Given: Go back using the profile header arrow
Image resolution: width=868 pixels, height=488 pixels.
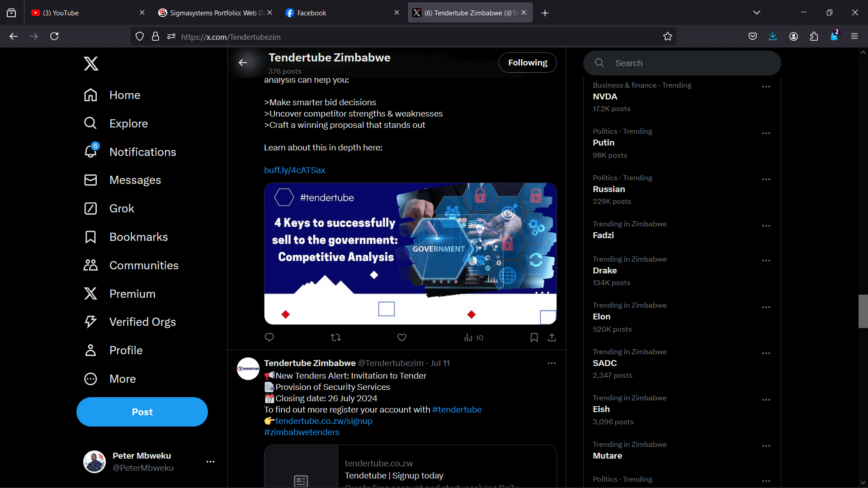Looking at the screenshot, I should (x=243, y=63).
